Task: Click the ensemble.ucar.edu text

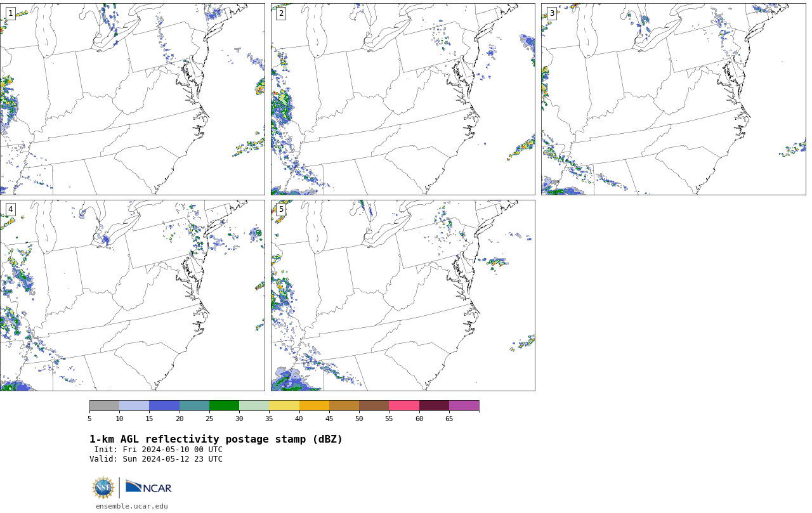Action: pyautogui.click(x=132, y=506)
